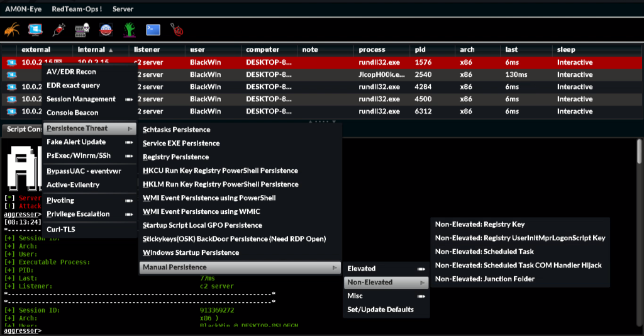Sort by the sleep column header

[597, 50]
